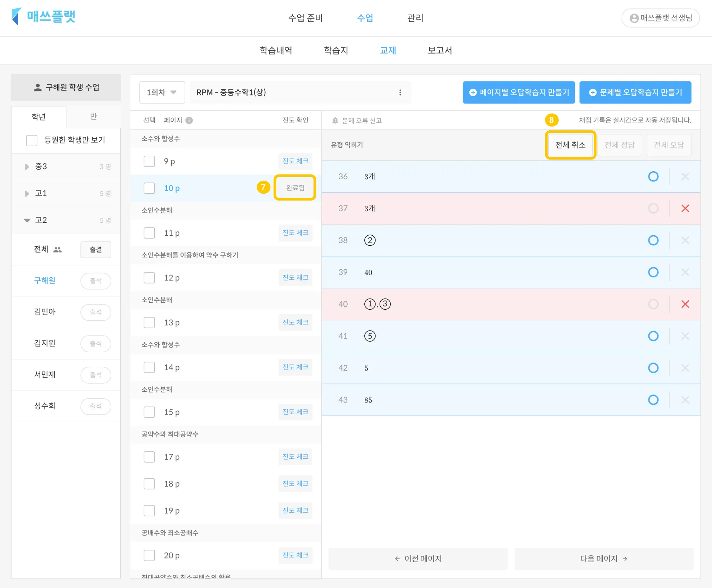Go to 다음 페이지
The image size is (712, 588).
click(x=604, y=558)
